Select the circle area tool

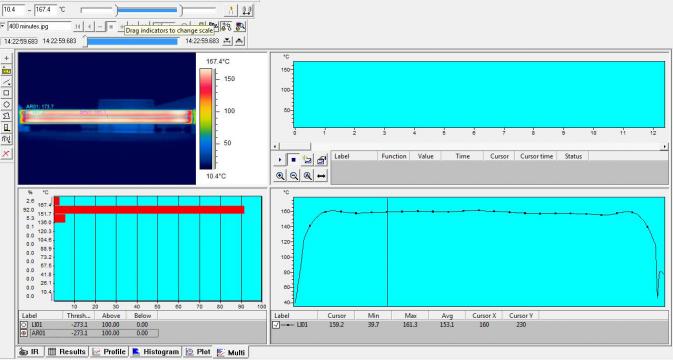pyautogui.click(x=6, y=105)
